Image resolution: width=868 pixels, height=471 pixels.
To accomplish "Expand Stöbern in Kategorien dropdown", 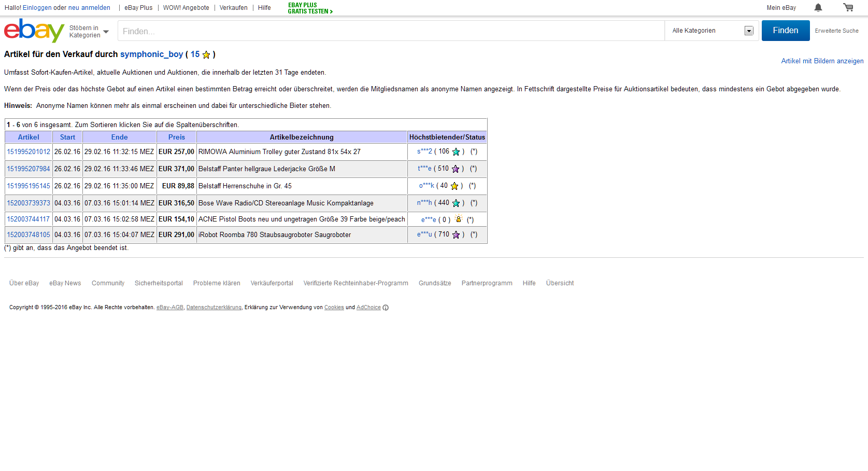I will (x=89, y=32).
